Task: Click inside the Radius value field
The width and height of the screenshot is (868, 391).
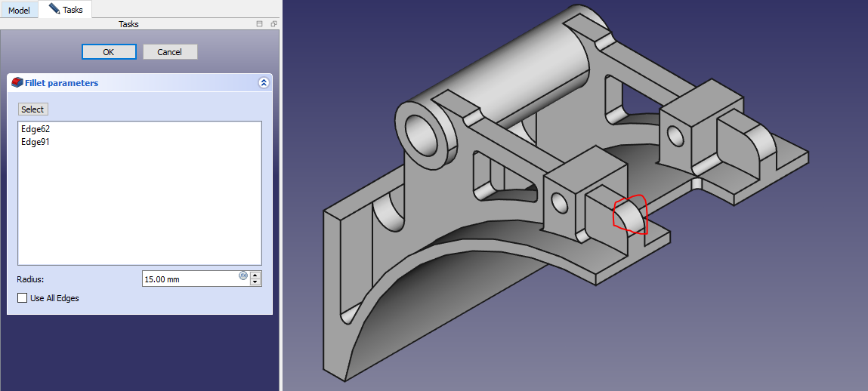Action: tap(189, 279)
